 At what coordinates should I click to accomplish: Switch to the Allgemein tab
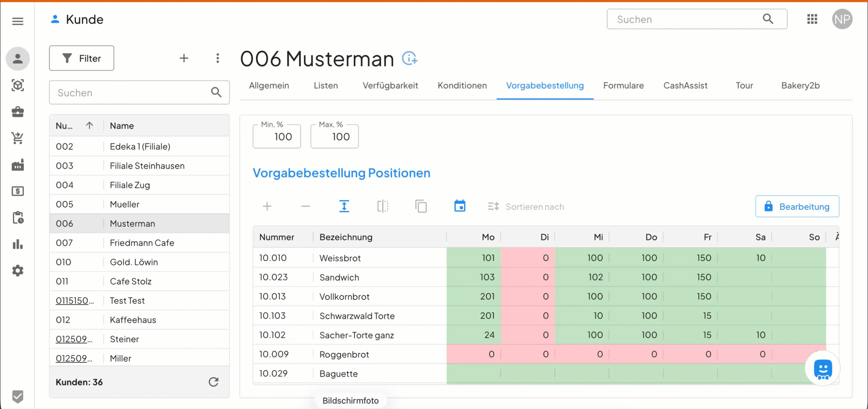click(x=269, y=86)
